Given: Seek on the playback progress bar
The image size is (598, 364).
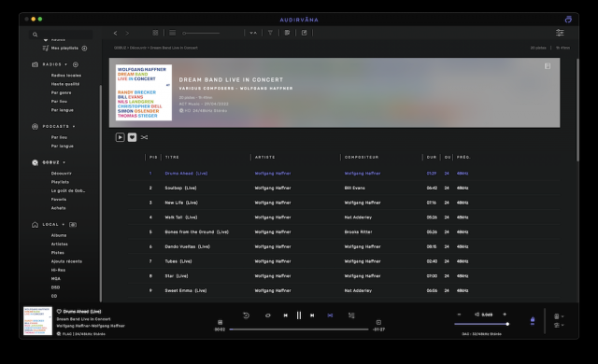Looking at the screenshot, I should pyautogui.click(x=299, y=329).
